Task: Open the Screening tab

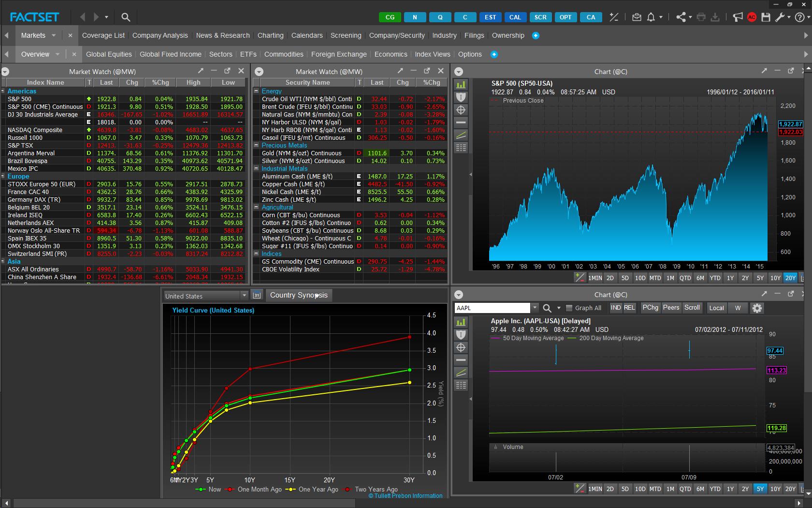Action: pyautogui.click(x=346, y=35)
